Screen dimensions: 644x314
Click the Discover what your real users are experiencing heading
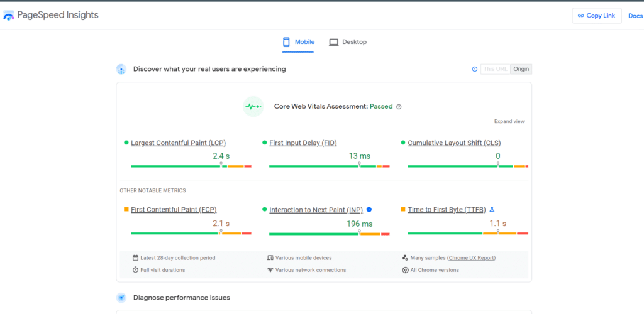[x=209, y=69]
